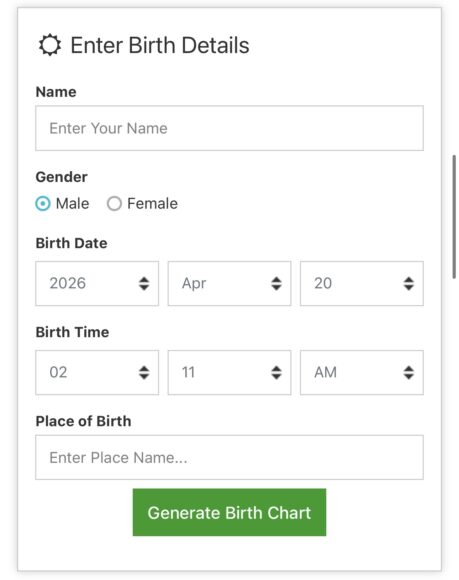Screen dimensions: 459x580
Task: Select the Female gender radio button
Action: pos(114,203)
